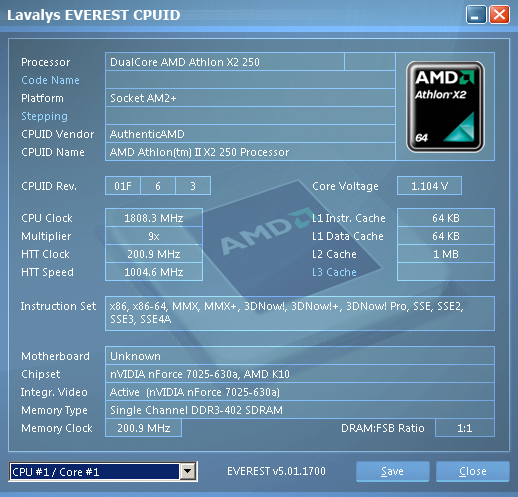Click the Code Name label
The image size is (518, 497).
(x=50, y=80)
